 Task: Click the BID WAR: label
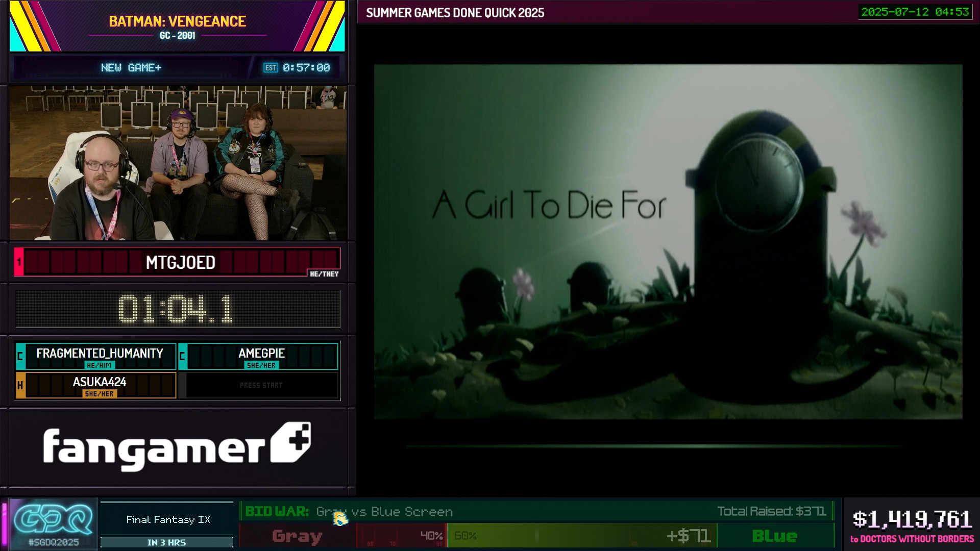click(x=277, y=511)
